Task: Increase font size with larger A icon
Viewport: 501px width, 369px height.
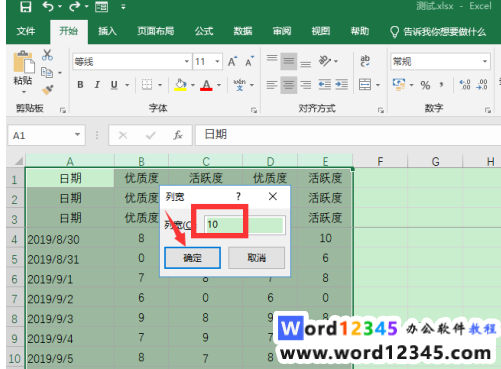Action: click(232, 61)
